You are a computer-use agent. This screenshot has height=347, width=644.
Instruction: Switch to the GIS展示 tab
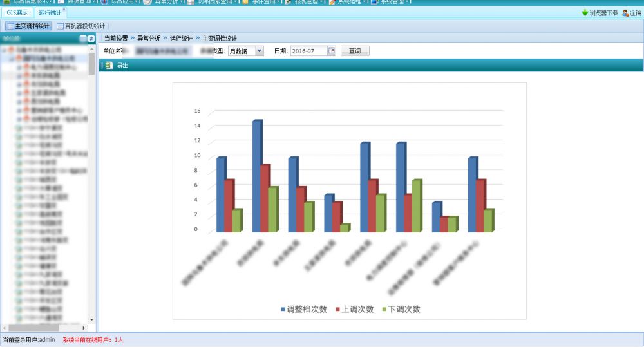pyautogui.click(x=17, y=13)
